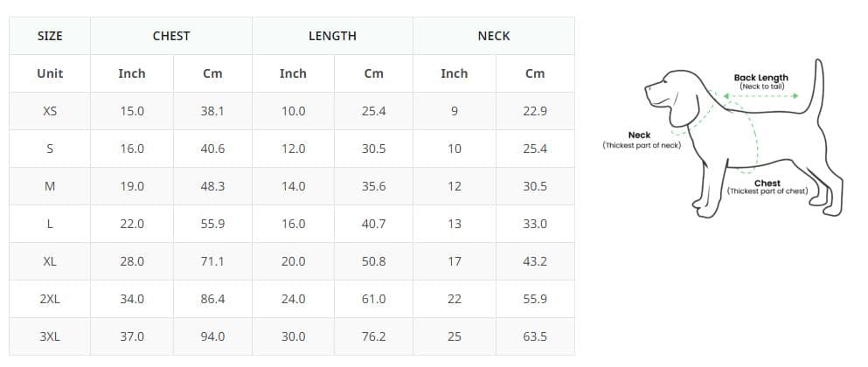Pick the M size row label

click(x=50, y=186)
